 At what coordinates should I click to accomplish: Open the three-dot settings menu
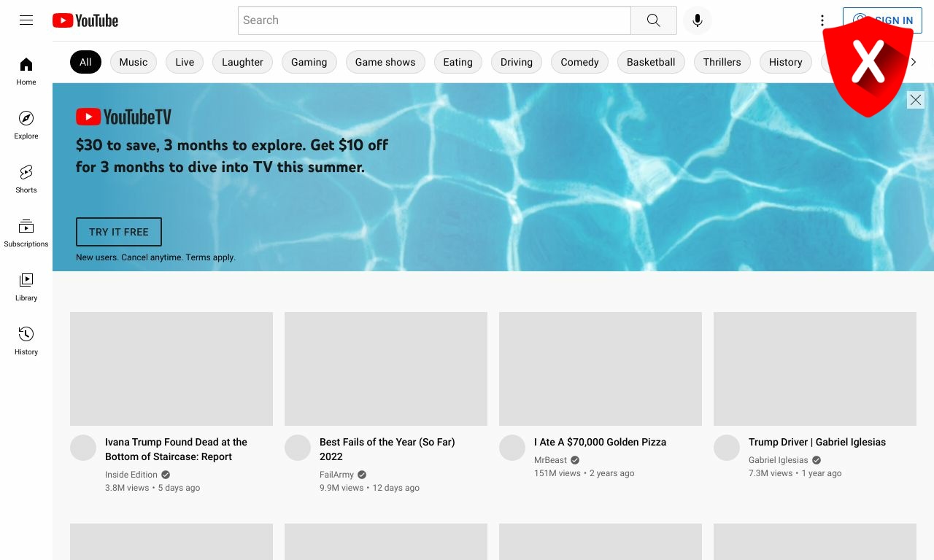822,20
